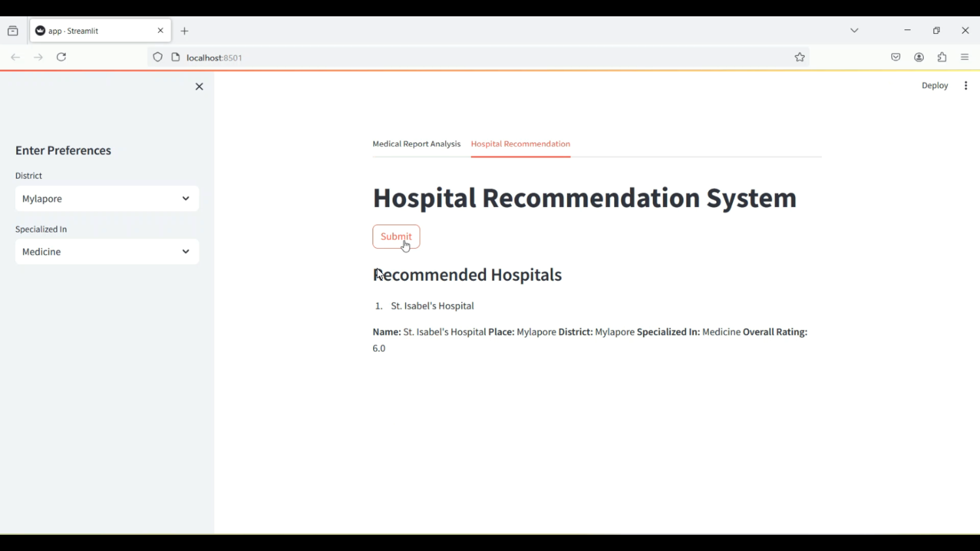Click the Deploy button
The height and width of the screenshot is (551, 980).
(x=935, y=86)
